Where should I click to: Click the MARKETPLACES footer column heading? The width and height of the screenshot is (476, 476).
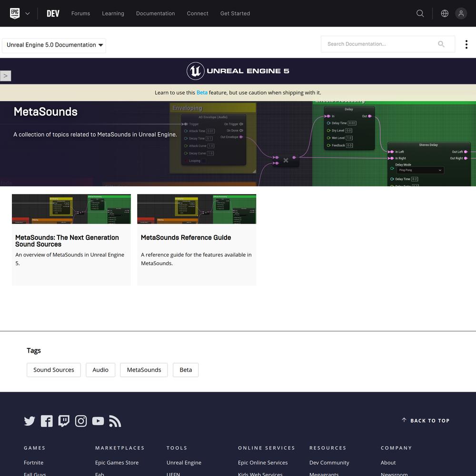[120, 448]
